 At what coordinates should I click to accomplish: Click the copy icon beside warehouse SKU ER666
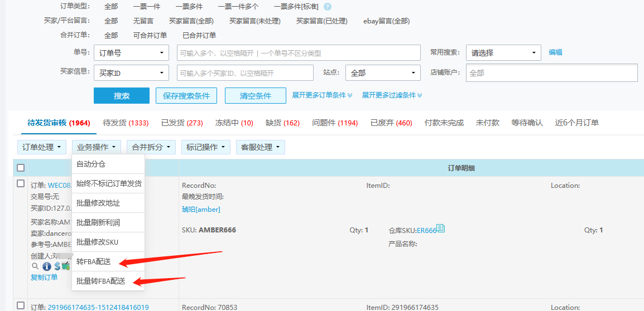point(441,229)
